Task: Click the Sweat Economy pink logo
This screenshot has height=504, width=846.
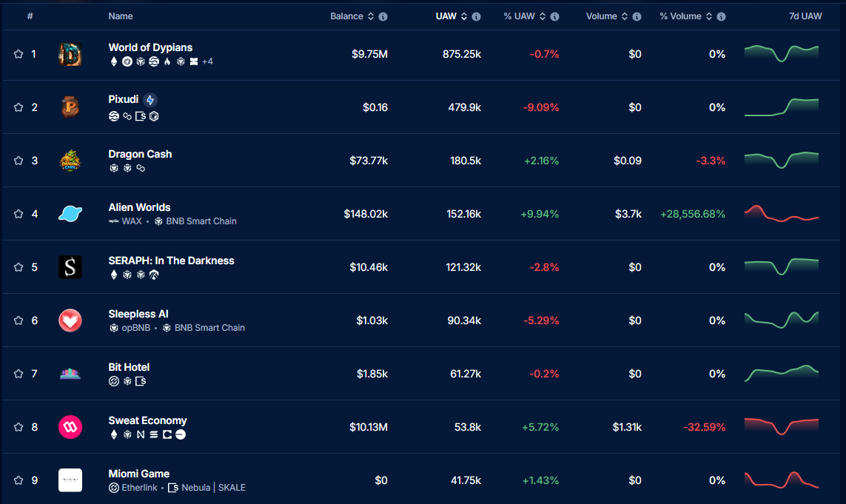Action: [x=70, y=427]
